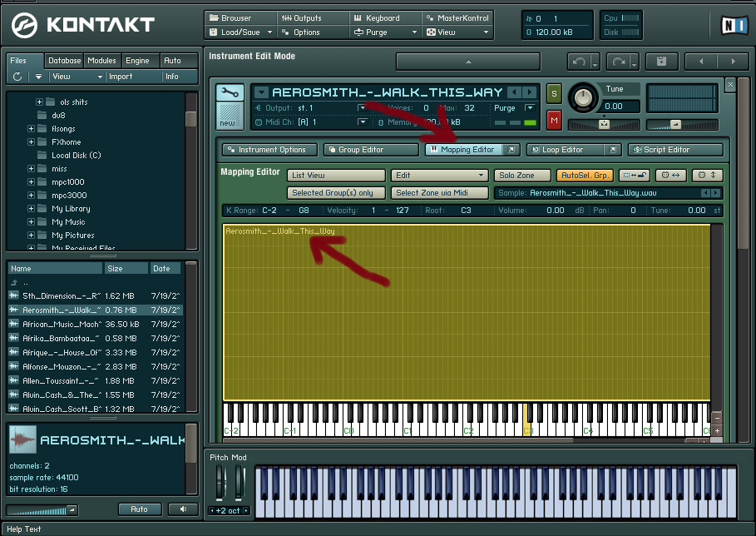Switch to the Modules tab

(101, 61)
